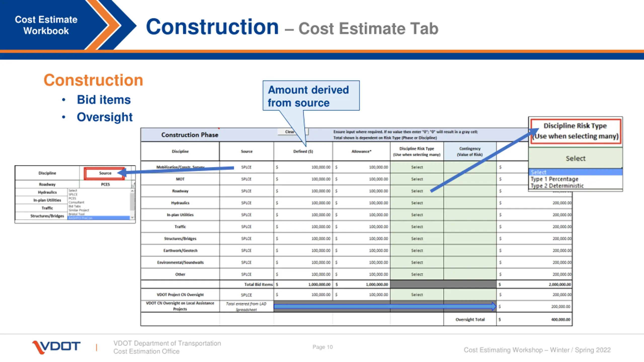The width and height of the screenshot is (644, 362).
Task: Pick 'Bid Tabs' from the Source list
Action: 75,206
